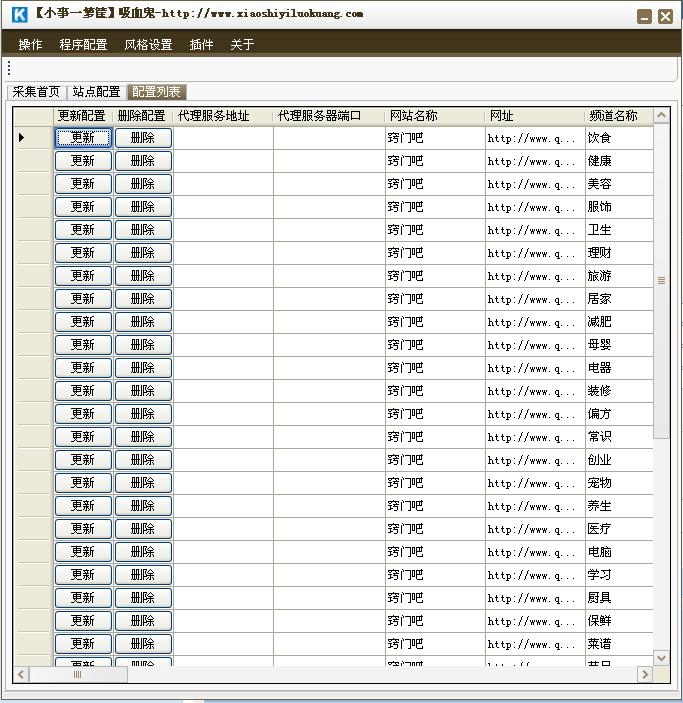Click the proxy port cell in 居家 row
This screenshot has width=683, height=703.
pos(329,299)
